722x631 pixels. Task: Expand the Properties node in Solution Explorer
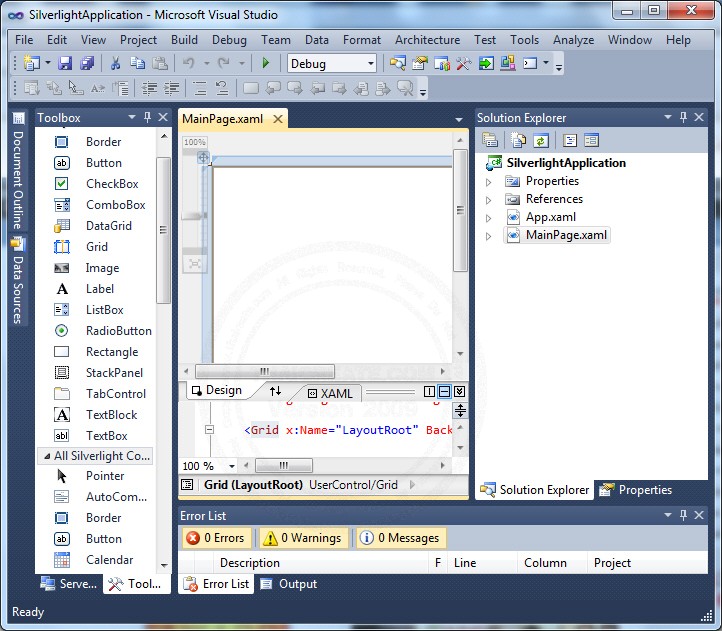(x=489, y=182)
